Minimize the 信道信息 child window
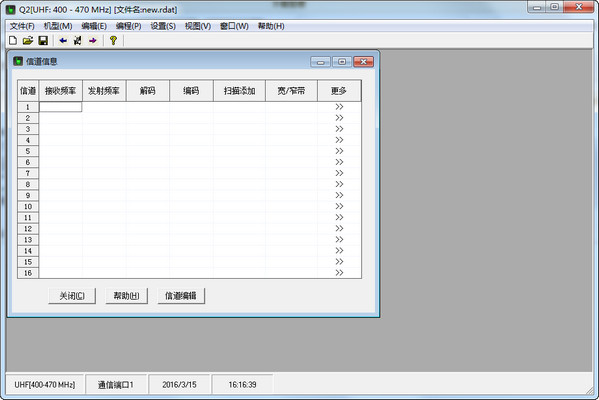This screenshot has height=400, width=599. pos(321,62)
